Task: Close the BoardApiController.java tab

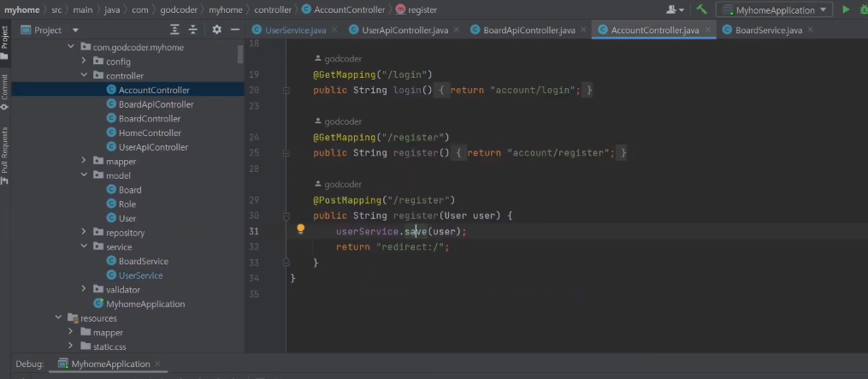Action: pos(583,31)
